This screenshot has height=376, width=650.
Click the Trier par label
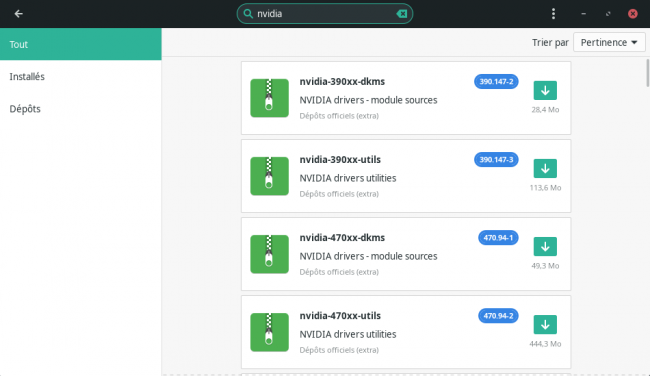click(x=550, y=42)
